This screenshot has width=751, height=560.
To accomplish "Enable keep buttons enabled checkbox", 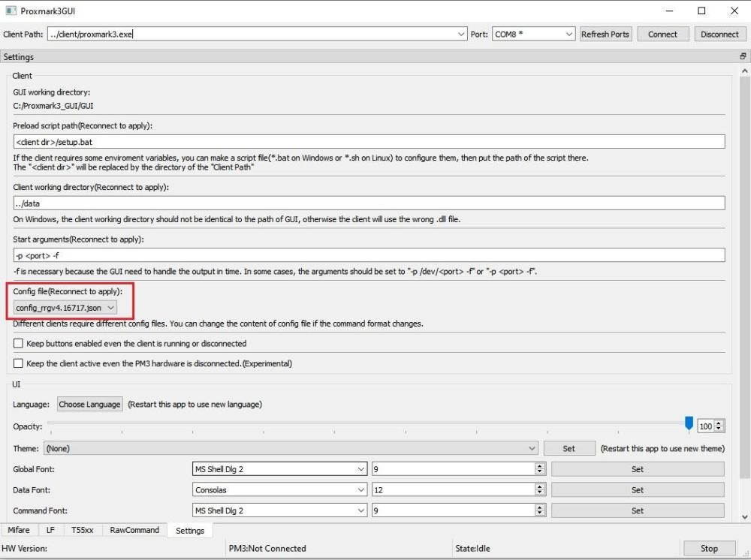I will coord(19,344).
